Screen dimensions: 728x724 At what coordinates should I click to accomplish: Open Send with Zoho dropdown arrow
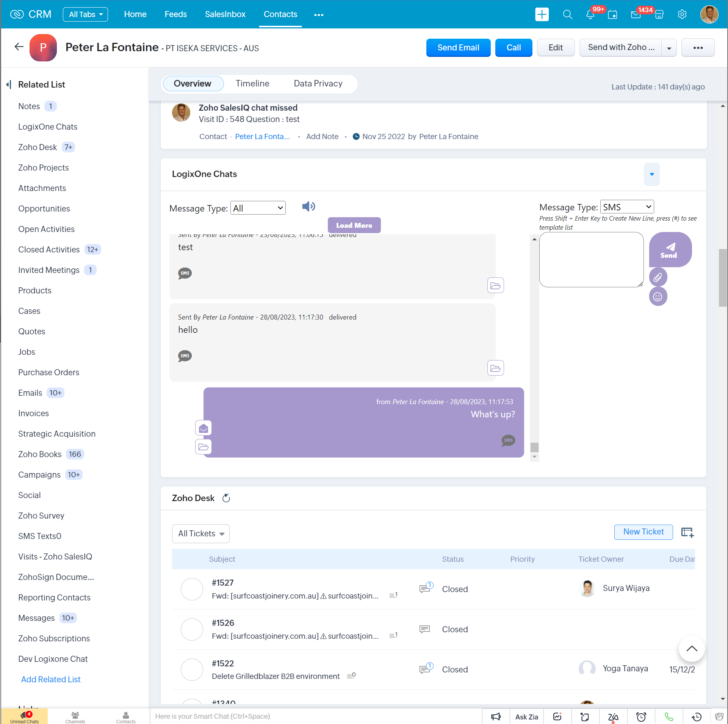point(669,47)
